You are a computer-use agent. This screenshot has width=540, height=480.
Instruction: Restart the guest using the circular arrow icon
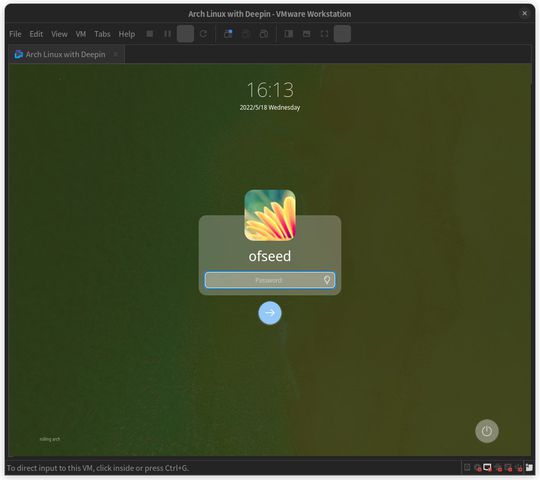[x=204, y=34]
